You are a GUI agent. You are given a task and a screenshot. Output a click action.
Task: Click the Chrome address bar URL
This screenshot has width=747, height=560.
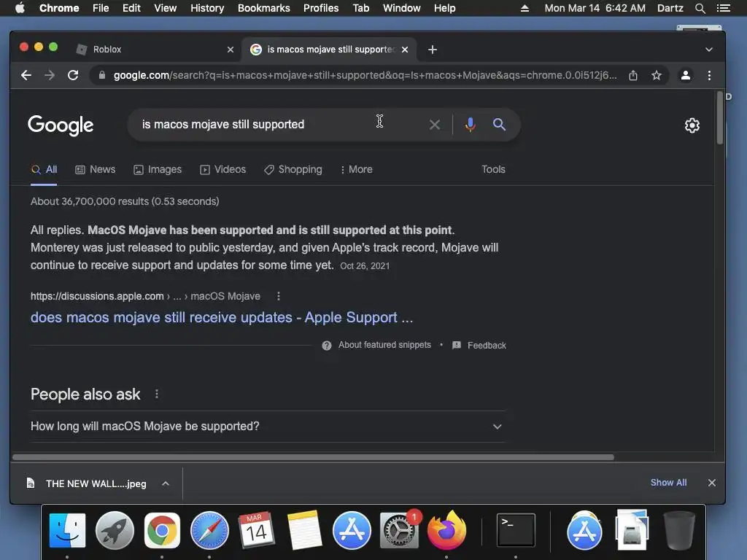(x=365, y=75)
